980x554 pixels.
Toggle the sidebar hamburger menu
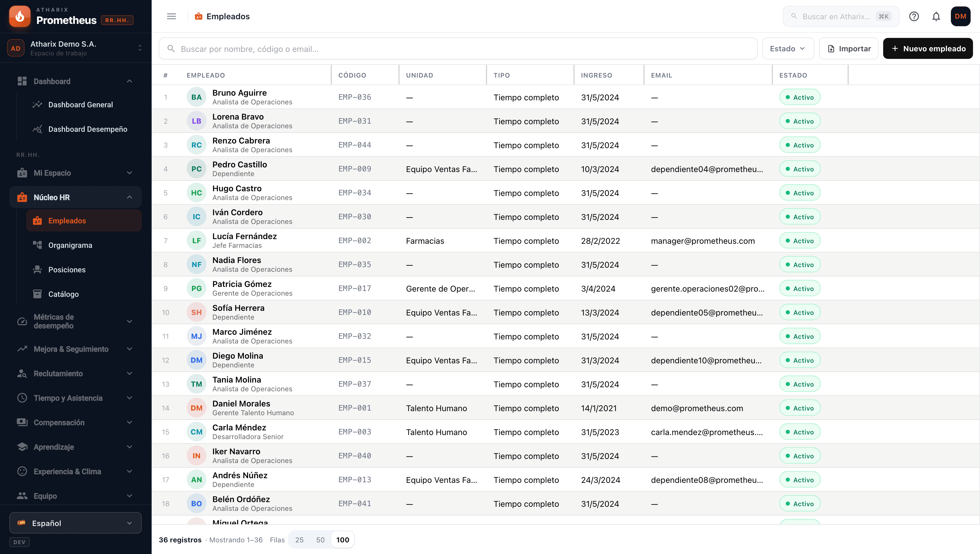tap(171, 16)
